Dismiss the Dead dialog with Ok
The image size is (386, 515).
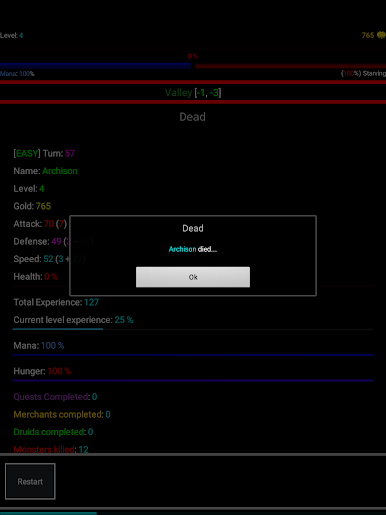193,277
